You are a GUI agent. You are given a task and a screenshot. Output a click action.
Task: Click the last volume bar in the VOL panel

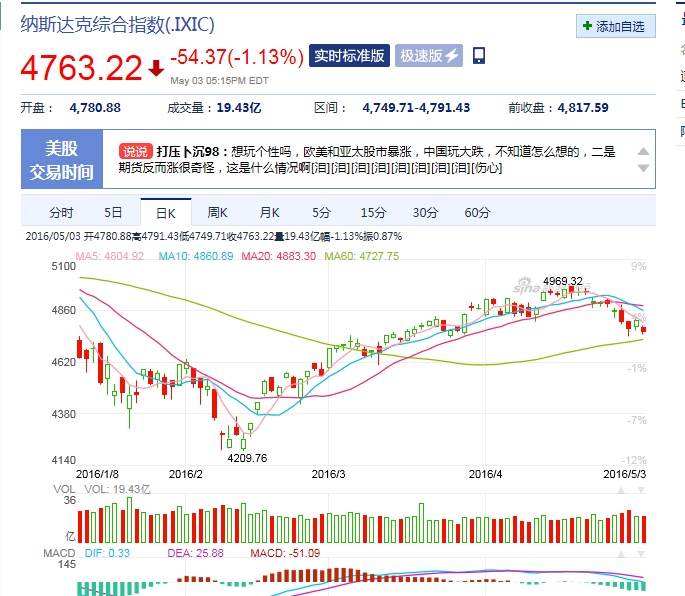click(643, 530)
